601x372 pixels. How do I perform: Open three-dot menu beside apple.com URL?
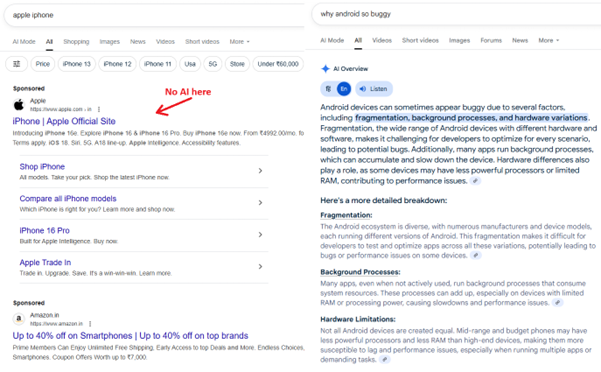99,109
